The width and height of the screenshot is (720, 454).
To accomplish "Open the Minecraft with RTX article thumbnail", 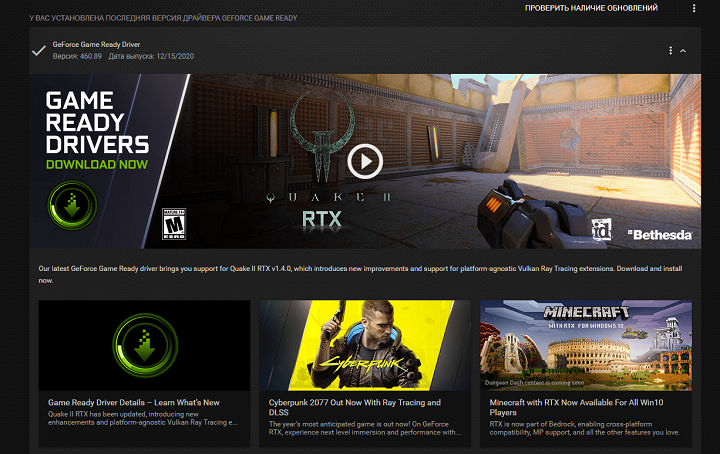I will tap(585, 345).
